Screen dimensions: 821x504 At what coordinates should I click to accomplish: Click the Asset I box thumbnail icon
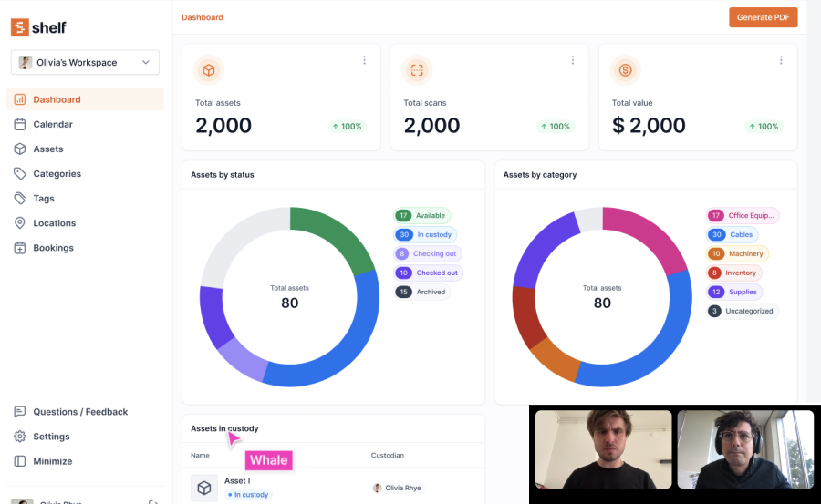click(x=204, y=488)
